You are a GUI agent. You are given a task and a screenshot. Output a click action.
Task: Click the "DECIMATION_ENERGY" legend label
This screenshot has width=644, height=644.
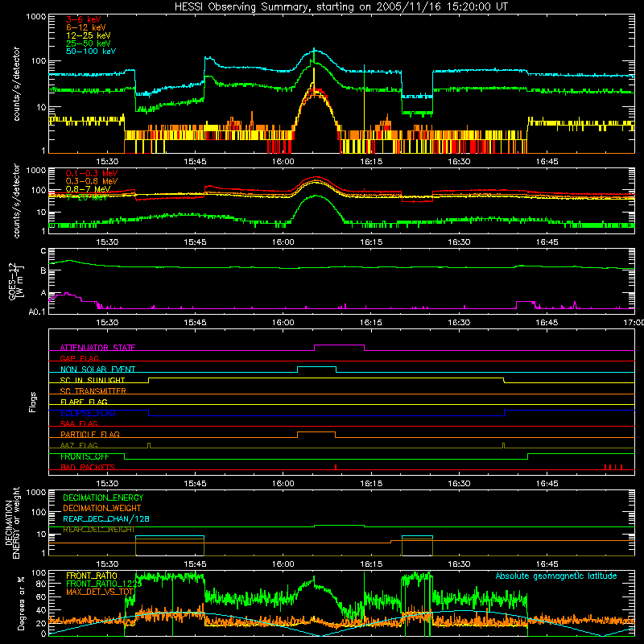tap(103, 497)
